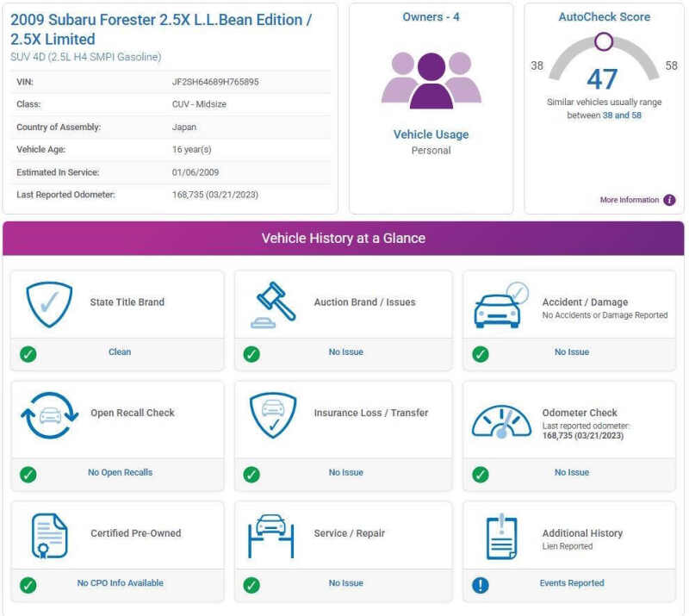Click the Vehicle History at a Glance header
The width and height of the screenshot is (689, 616).
(x=344, y=239)
